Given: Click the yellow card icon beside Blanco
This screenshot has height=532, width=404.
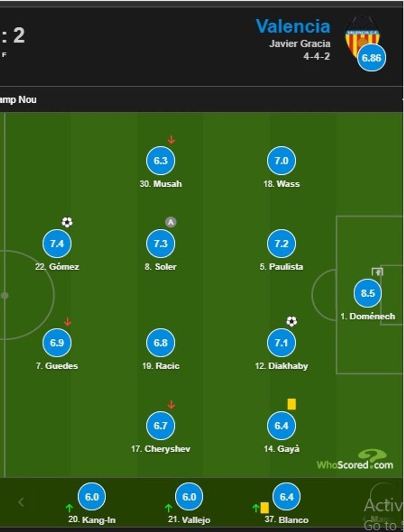Looking at the screenshot, I should click(265, 508).
